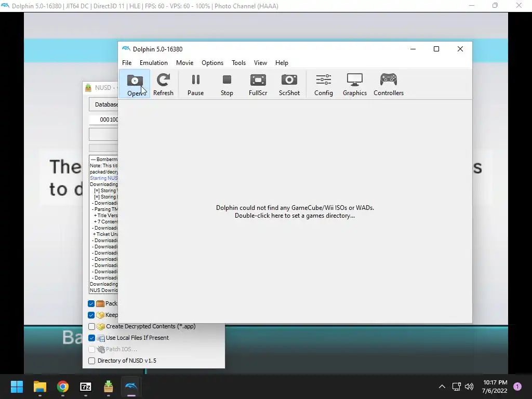Image resolution: width=532 pixels, height=399 pixels.
Task: Open the Help menu
Action: [x=282, y=63]
